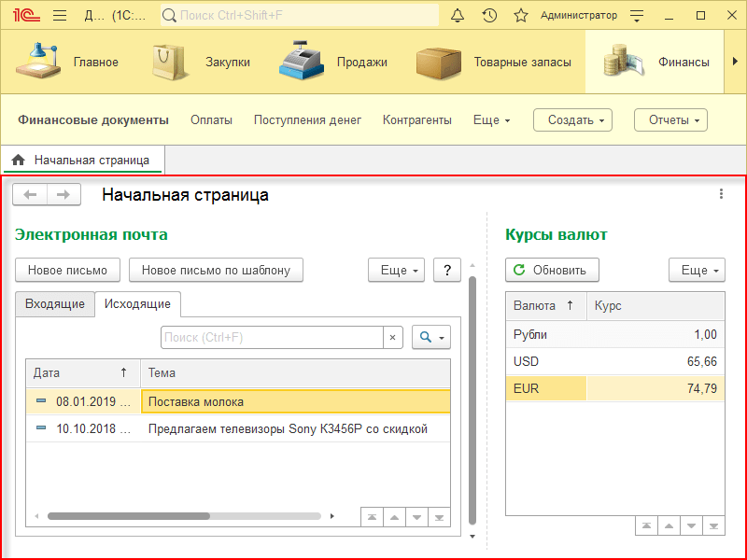Open service settings menu icon next to Администратор

coord(637,16)
